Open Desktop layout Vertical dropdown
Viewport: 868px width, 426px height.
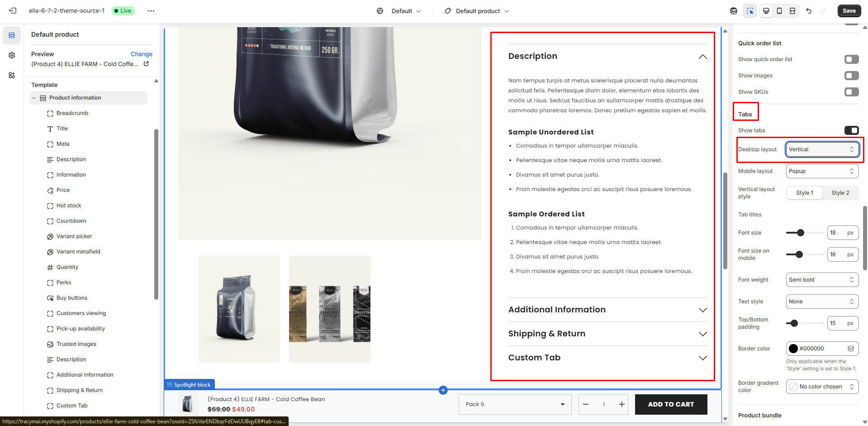click(822, 149)
